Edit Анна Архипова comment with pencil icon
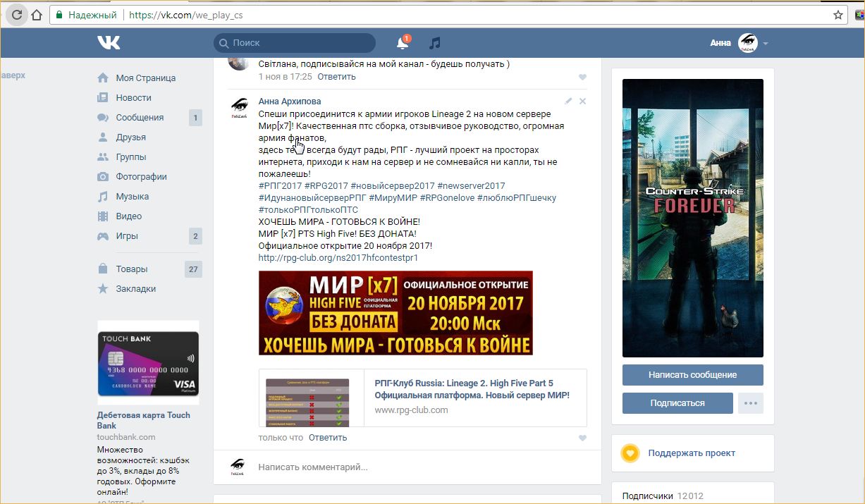This screenshot has width=865, height=504. tap(568, 101)
